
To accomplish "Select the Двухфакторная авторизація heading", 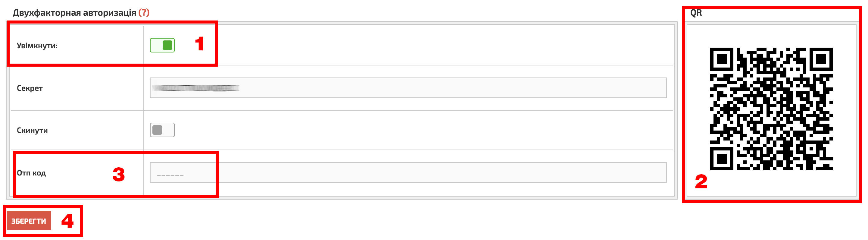I will [x=74, y=12].
